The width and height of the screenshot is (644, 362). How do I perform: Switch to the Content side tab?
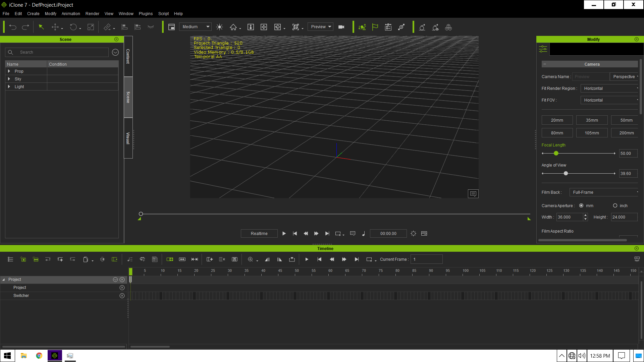[128, 56]
